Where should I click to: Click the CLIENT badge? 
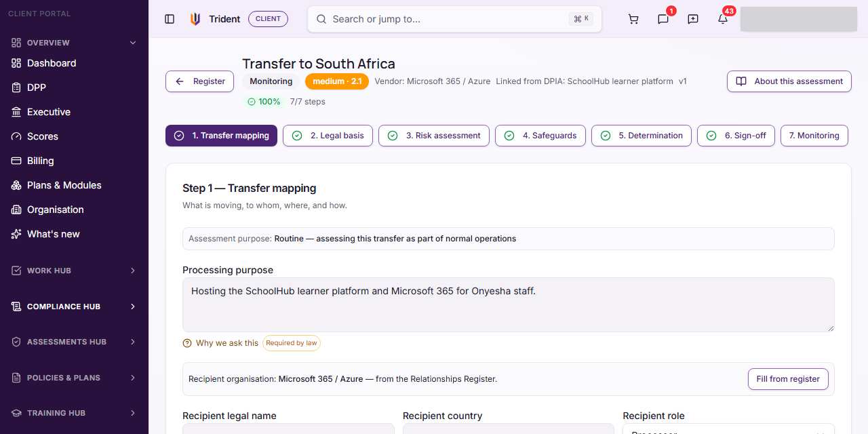pos(268,19)
